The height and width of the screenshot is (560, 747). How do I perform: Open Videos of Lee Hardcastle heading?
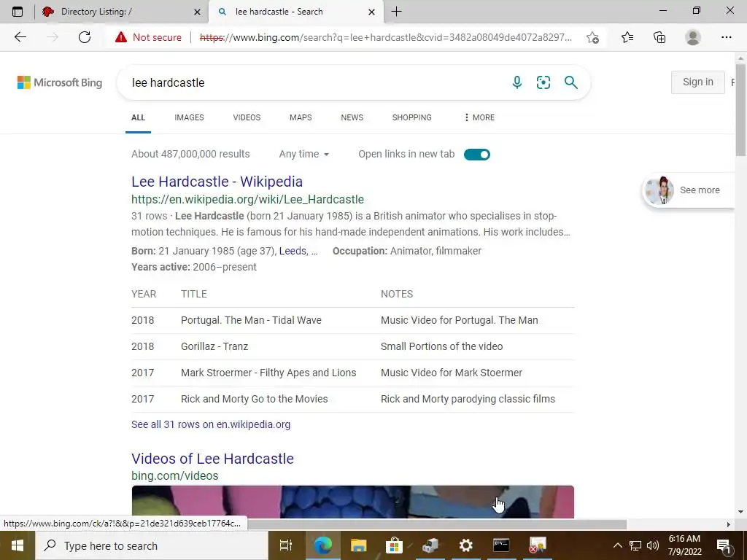pos(212,459)
